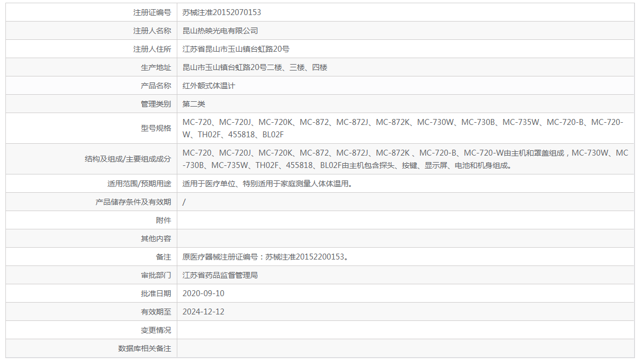Click registration number 苏械注准20152070153
The image size is (636, 364).
click(222, 12)
